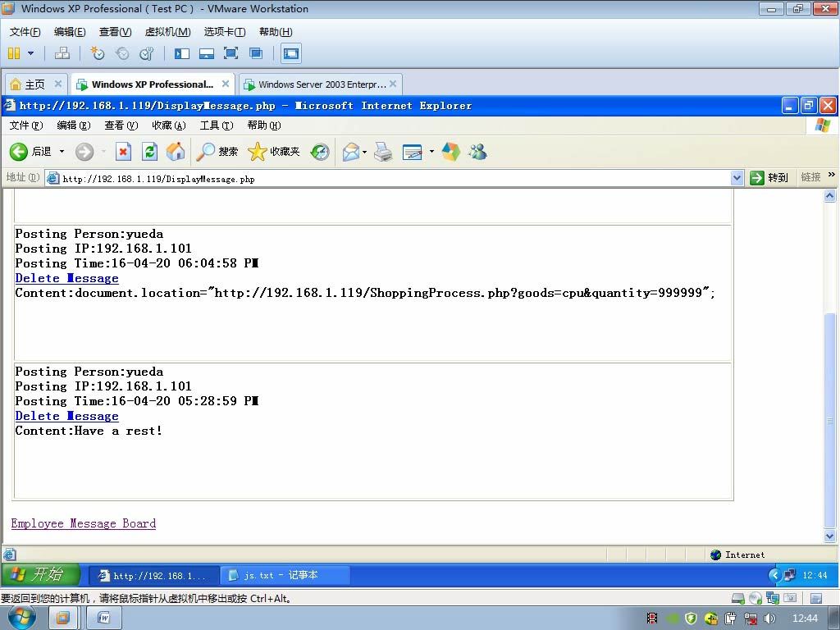This screenshot has height=630, width=840.
Task: Expand 链接 links toolbar chevron
Action: coord(832,175)
